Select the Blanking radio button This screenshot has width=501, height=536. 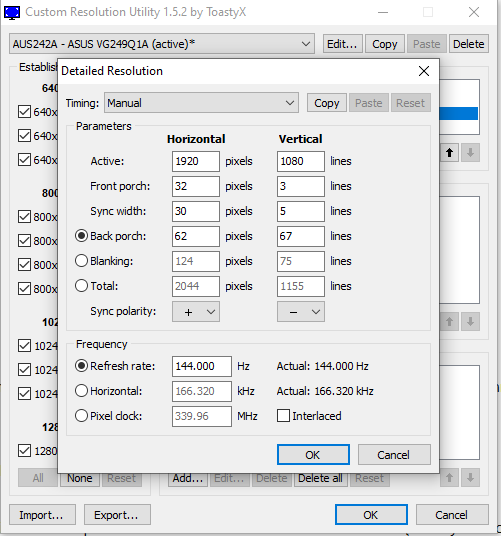81,261
